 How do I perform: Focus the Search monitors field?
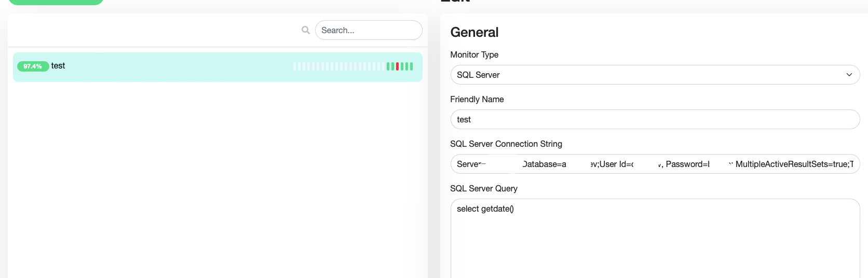click(369, 30)
